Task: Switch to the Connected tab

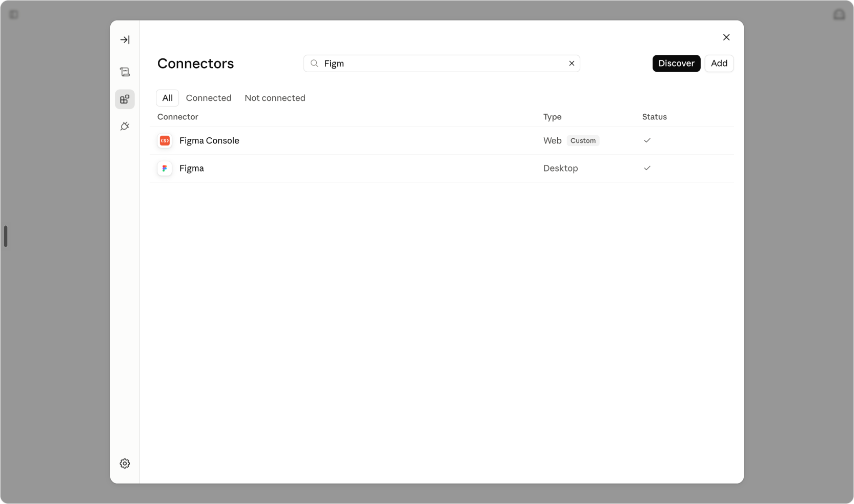Action: coord(209,98)
